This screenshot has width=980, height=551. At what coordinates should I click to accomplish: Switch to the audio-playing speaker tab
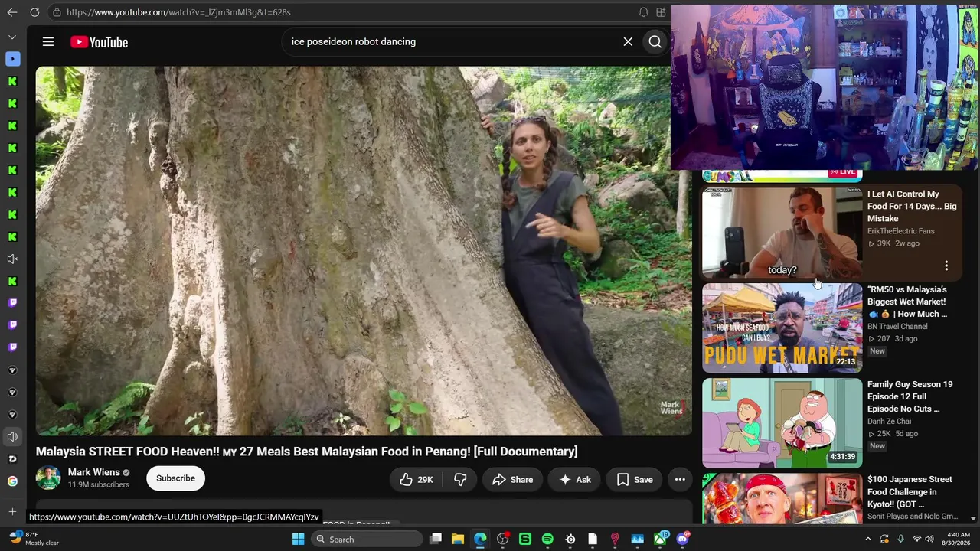[x=12, y=437]
